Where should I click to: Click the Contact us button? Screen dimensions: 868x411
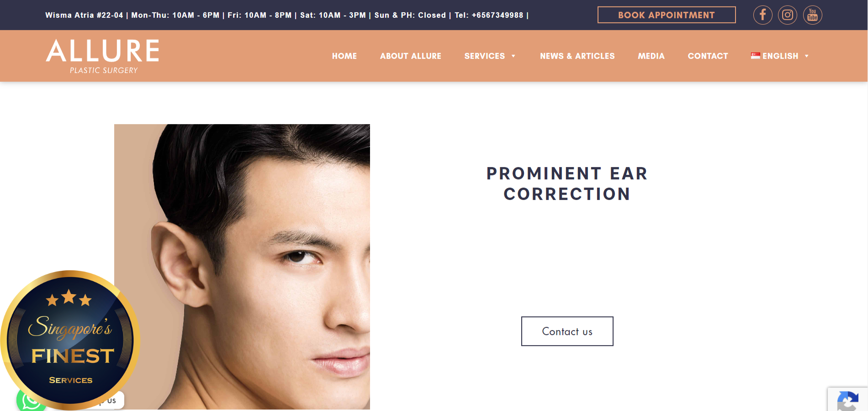click(567, 331)
